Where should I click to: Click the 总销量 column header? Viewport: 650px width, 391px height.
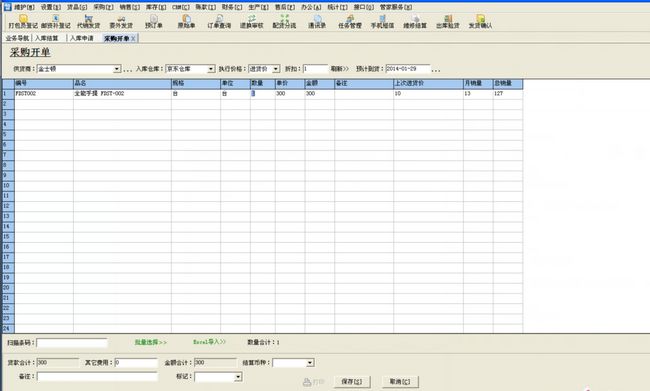(x=508, y=83)
